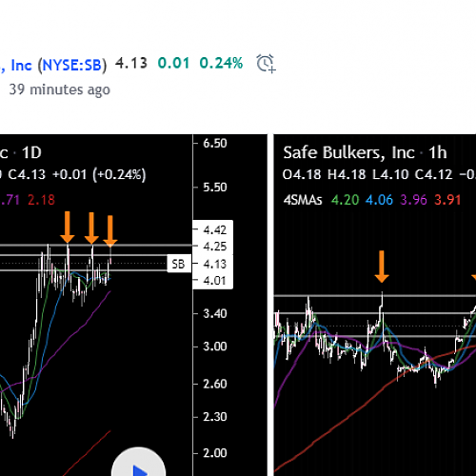This screenshot has width=476, height=476.
Task: Click the 1D timeframe label
Action: [31, 153]
